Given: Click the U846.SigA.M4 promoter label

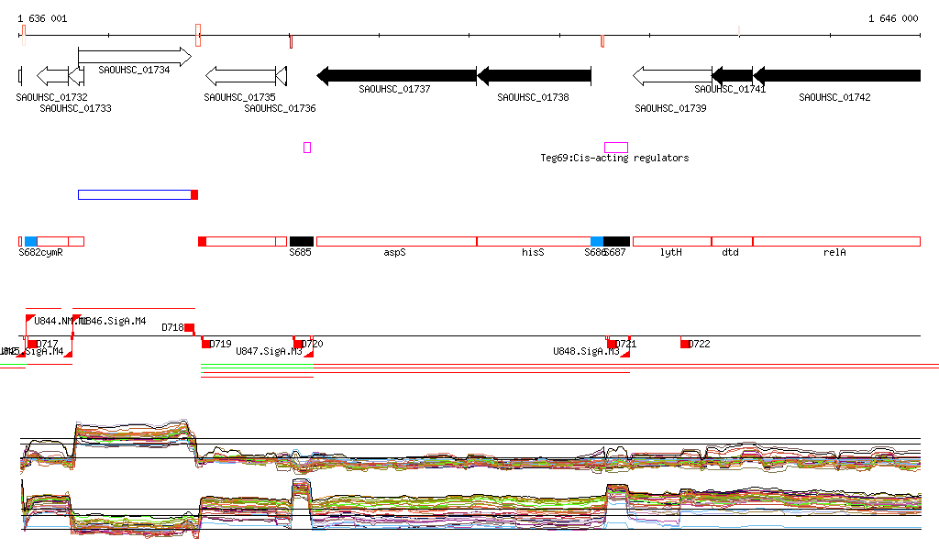Looking at the screenshot, I should click(114, 322).
